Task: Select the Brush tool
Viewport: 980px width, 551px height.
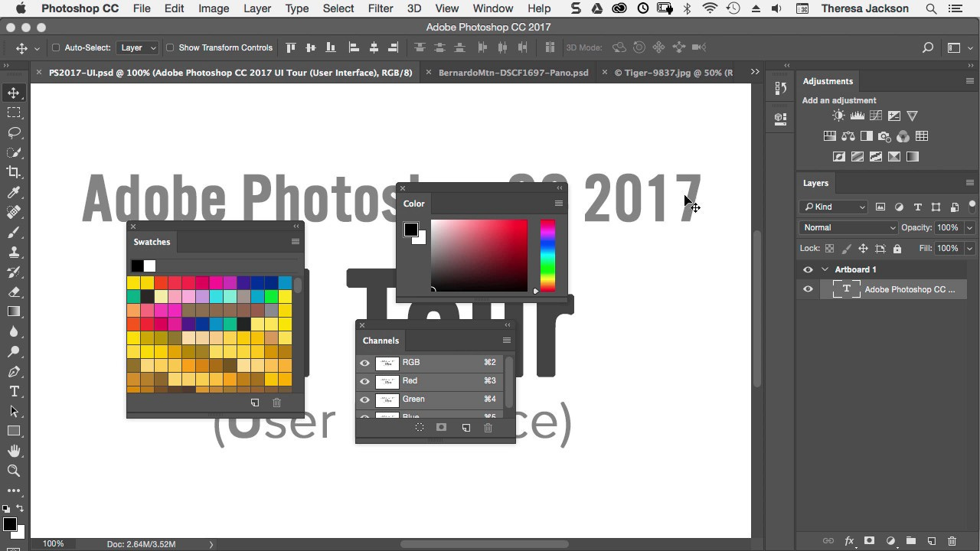Action: coord(14,232)
